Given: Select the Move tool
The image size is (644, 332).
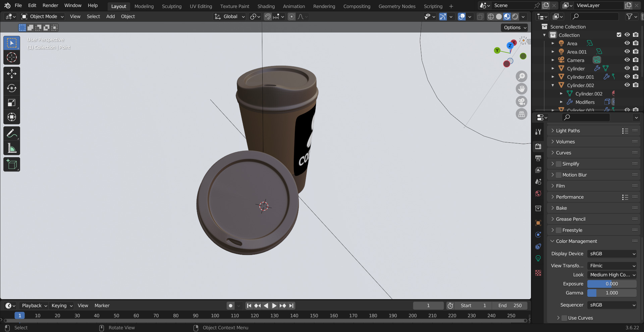Looking at the screenshot, I should (x=12, y=74).
